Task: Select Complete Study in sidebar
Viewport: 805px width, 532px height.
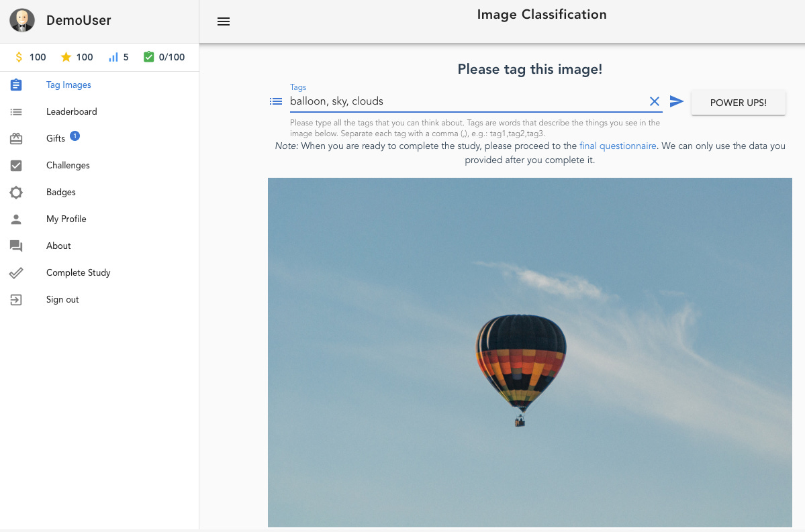Action: [x=78, y=273]
